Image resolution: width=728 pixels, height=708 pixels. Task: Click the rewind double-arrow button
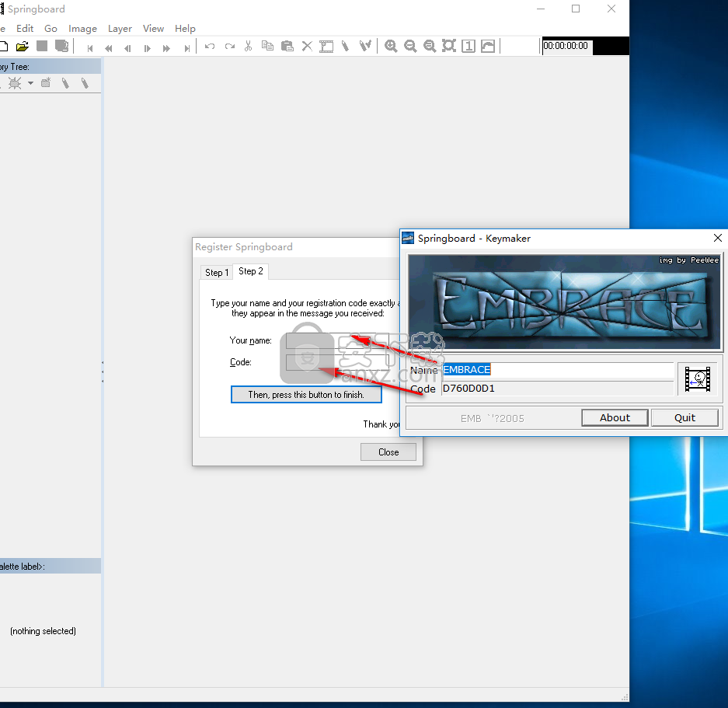pos(109,48)
